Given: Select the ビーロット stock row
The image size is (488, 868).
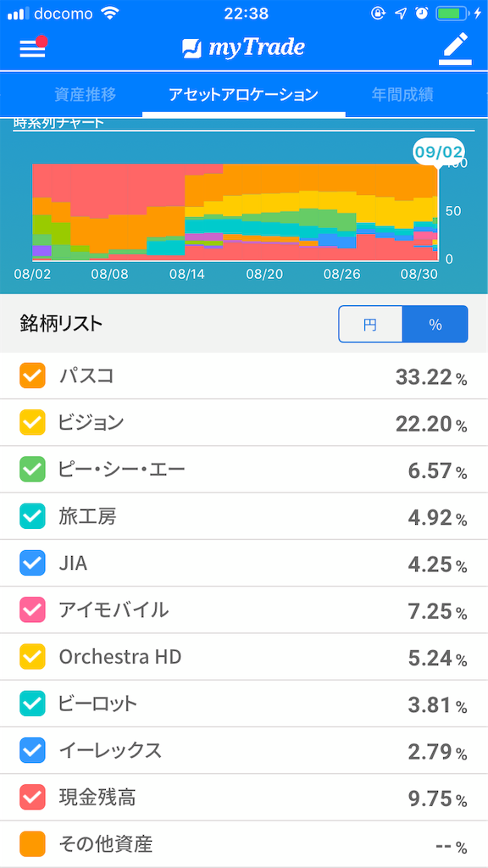Looking at the screenshot, I should [244, 704].
